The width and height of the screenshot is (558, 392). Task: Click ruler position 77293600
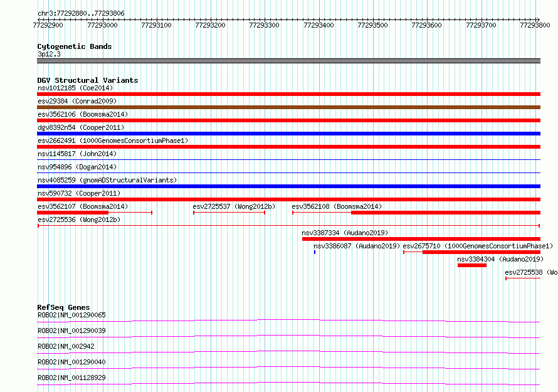[x=427, y=25]
